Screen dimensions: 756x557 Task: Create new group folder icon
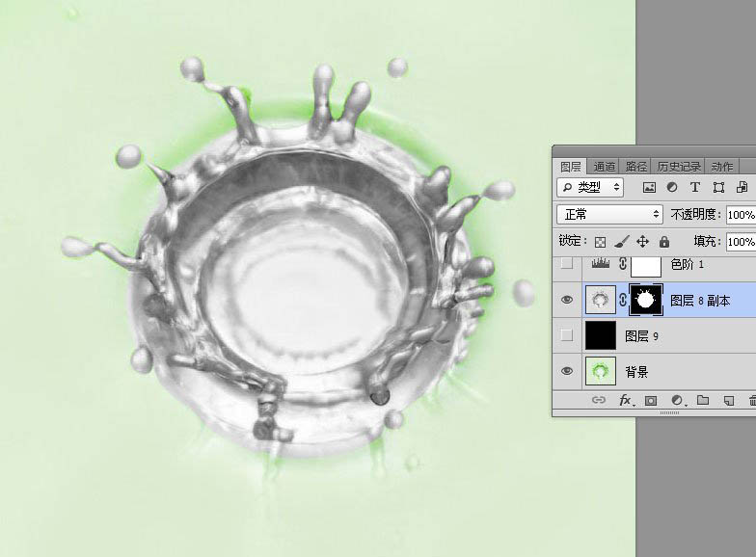(703, 401)
